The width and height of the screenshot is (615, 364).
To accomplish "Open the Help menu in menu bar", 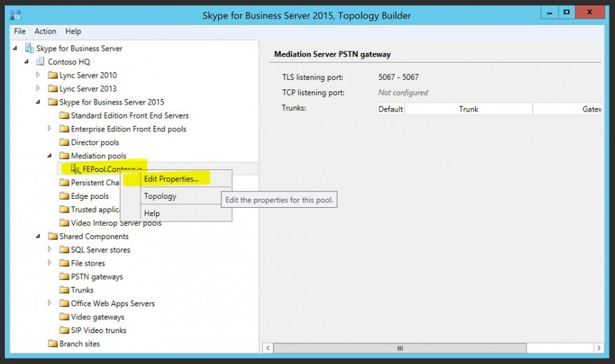I will pyautogui.click(x=73, y=32).
